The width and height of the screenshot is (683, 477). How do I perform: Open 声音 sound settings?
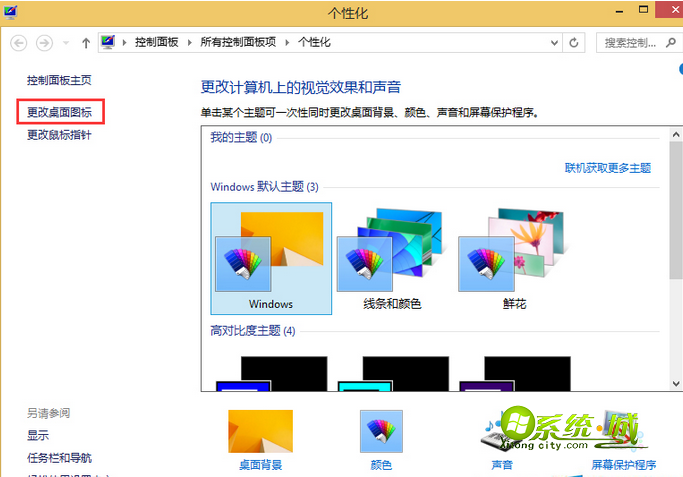[x=502, y=465]
